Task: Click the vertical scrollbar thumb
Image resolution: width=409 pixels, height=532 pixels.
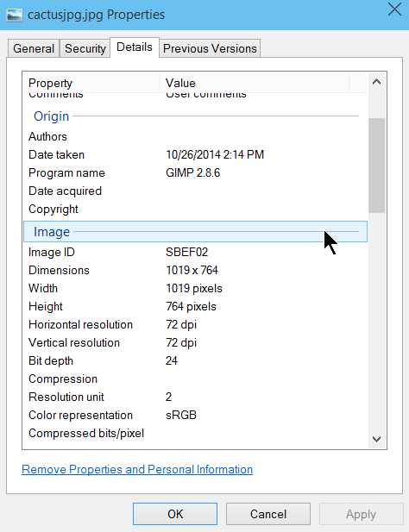Action: (x=376, y=166)
